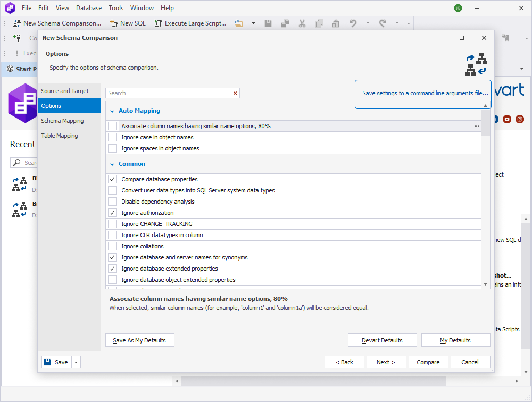Viewport: 532px width, 402px height.
Task: Open the File menu
Action: [x=27, y=8]
